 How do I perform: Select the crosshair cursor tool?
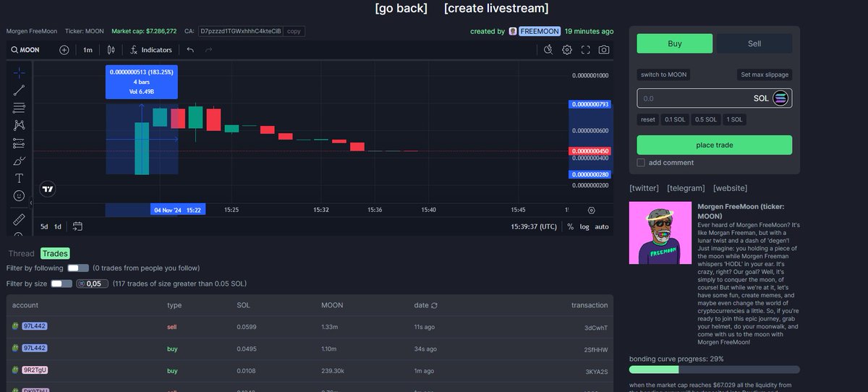(19, 72)
